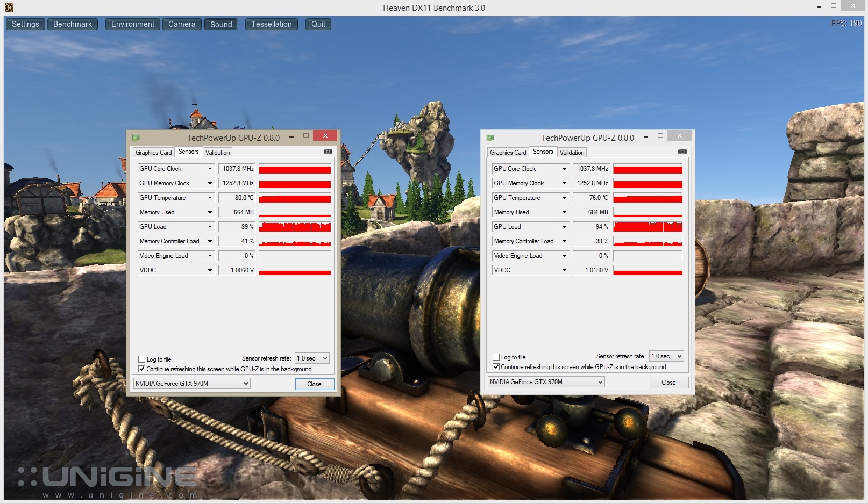868x504 pixels.
Task: Select Sensors tab in right GPU-Z window
Action: [x=543, y=152]
